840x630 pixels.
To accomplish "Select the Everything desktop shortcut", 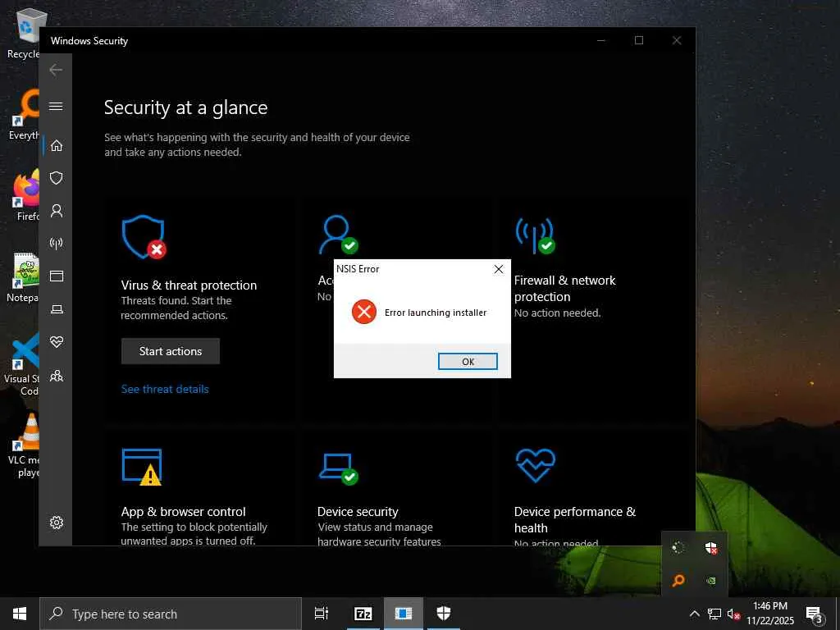I will (x=24, y=115).
